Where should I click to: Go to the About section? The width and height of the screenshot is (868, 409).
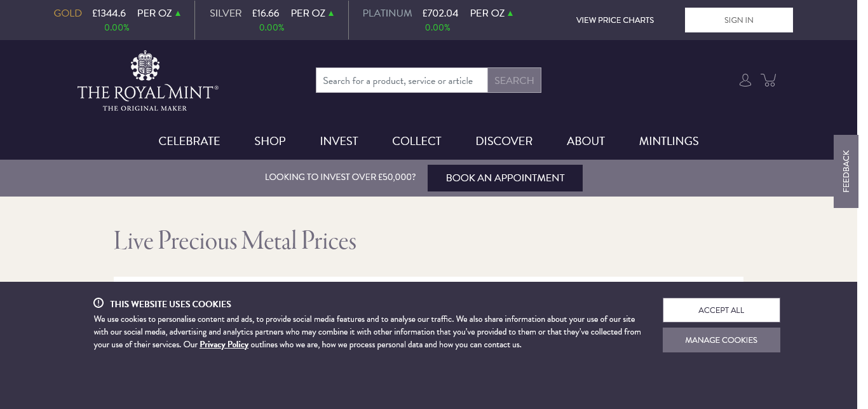click(x=586, y=141)
